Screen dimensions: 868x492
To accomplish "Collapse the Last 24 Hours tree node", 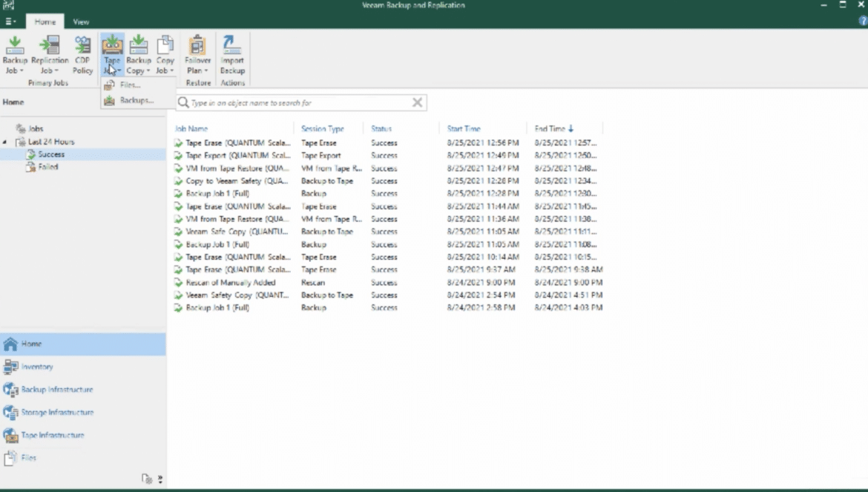I will pyautogui.click(x=5, y=142).
